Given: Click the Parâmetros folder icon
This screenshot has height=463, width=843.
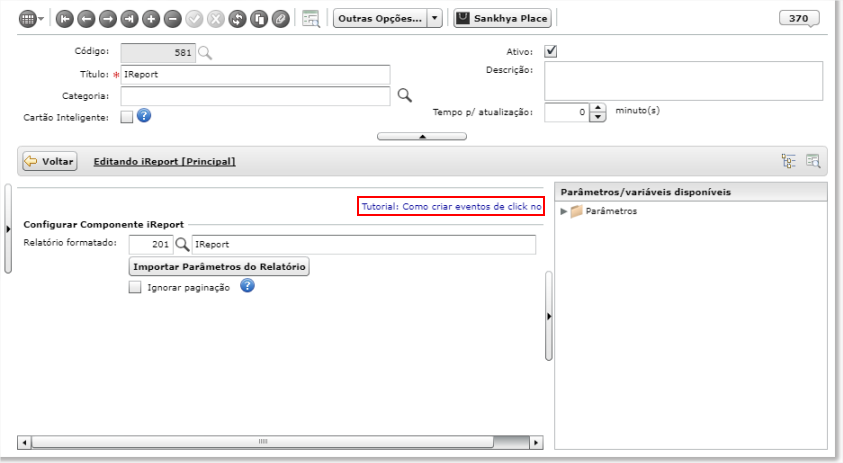Looking at the screenshot, I should (x=576, y=211).
